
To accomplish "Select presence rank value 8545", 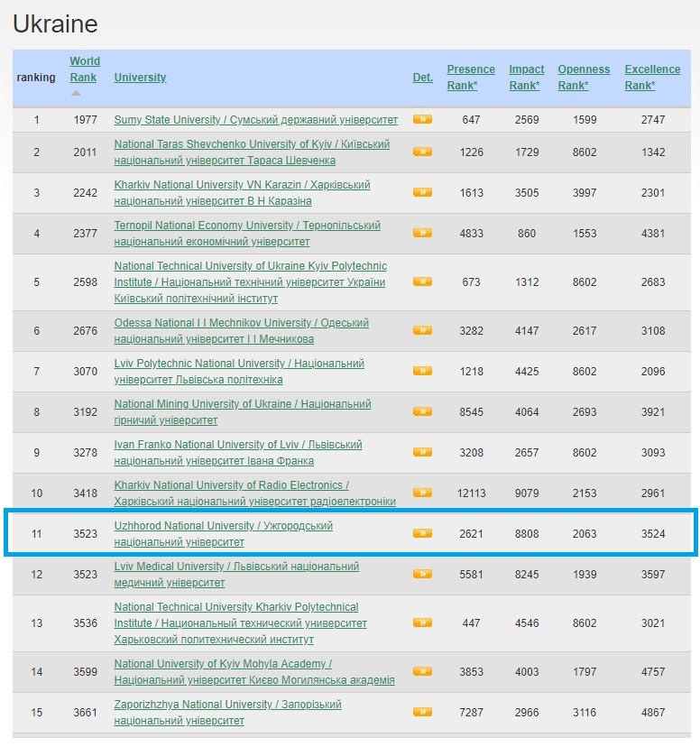I will (x=471, y=411).
